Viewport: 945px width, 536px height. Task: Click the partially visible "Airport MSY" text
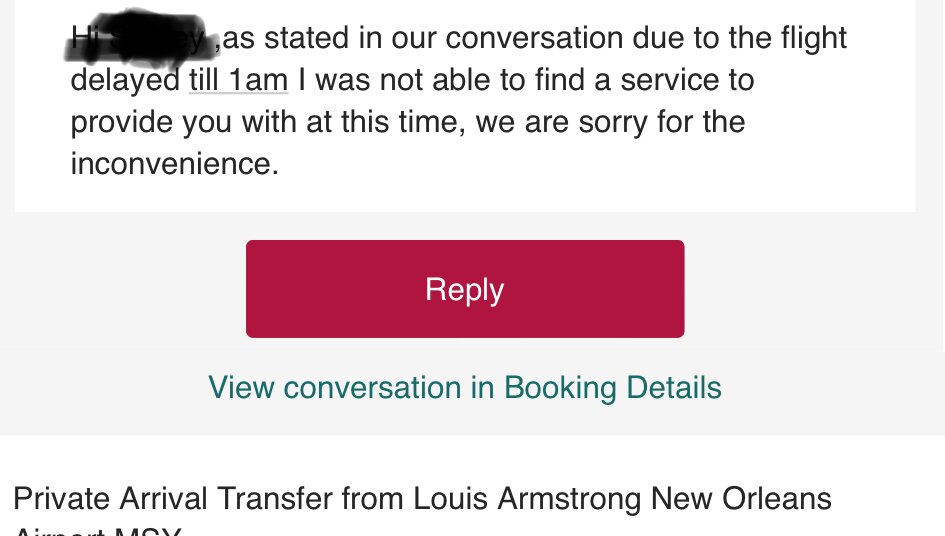97,531
